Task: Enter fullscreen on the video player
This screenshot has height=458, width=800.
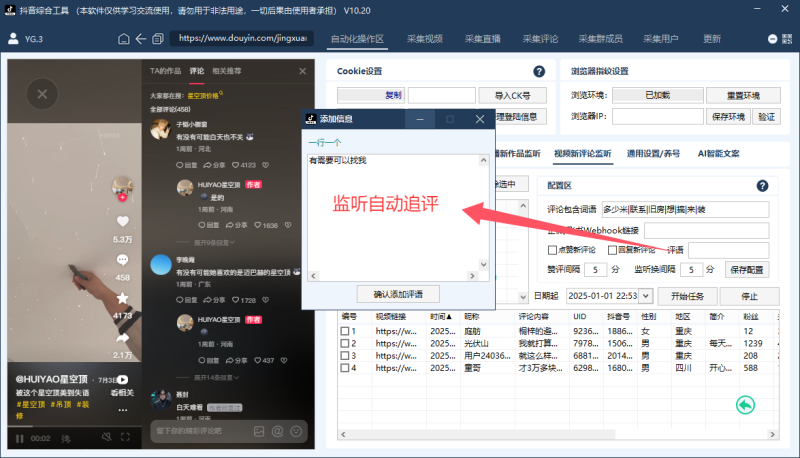Action: click(x=126, y=437)
